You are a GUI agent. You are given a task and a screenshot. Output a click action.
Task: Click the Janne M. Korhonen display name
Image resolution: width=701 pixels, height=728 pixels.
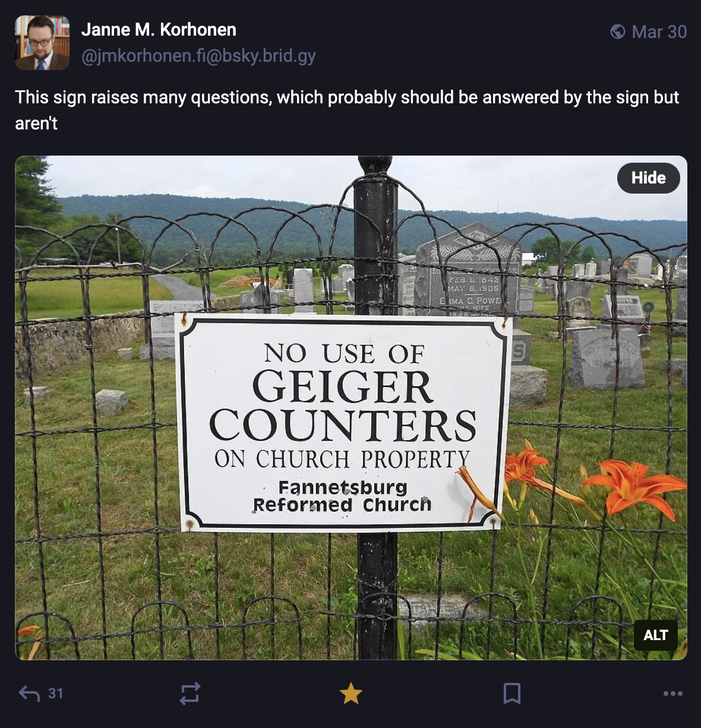click(159, 29)
